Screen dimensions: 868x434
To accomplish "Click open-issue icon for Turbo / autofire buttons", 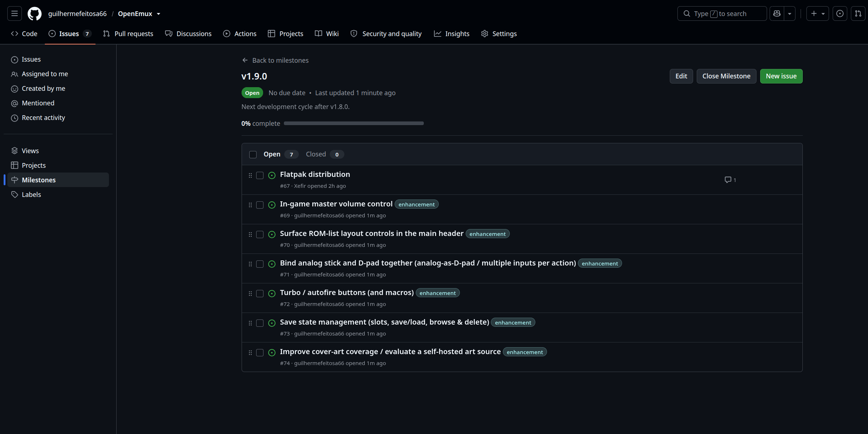I will tap(272, 294).
